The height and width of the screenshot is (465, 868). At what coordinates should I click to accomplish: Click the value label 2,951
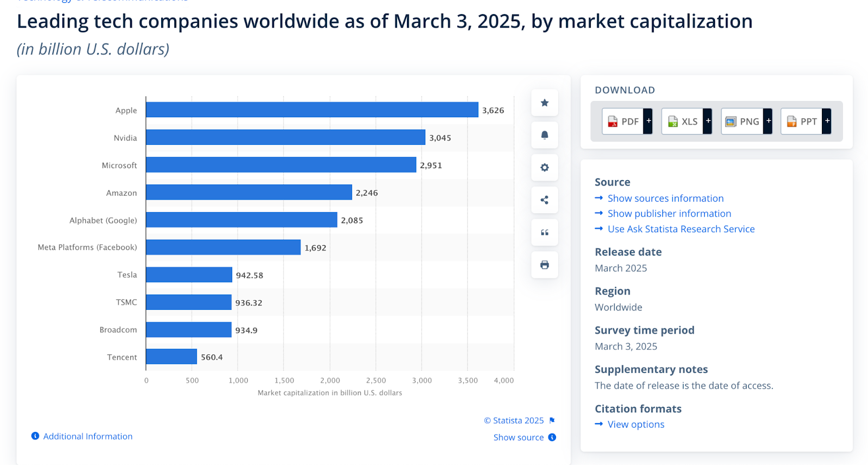431,165
